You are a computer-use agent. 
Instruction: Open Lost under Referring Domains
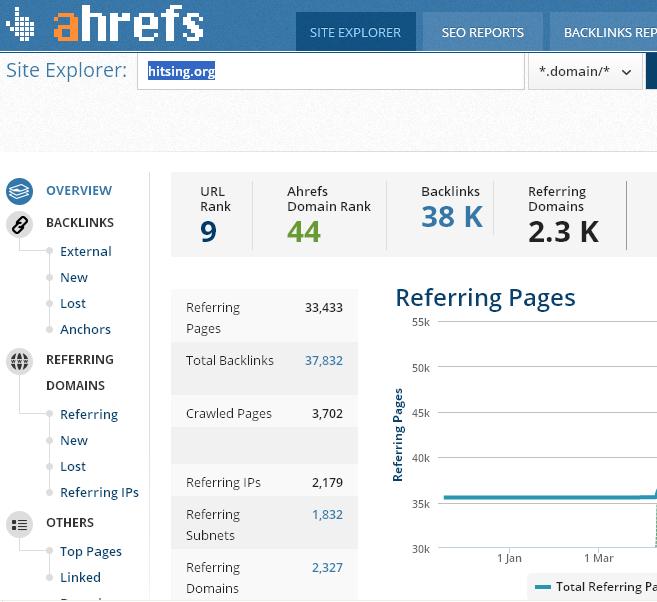[73, 467]
